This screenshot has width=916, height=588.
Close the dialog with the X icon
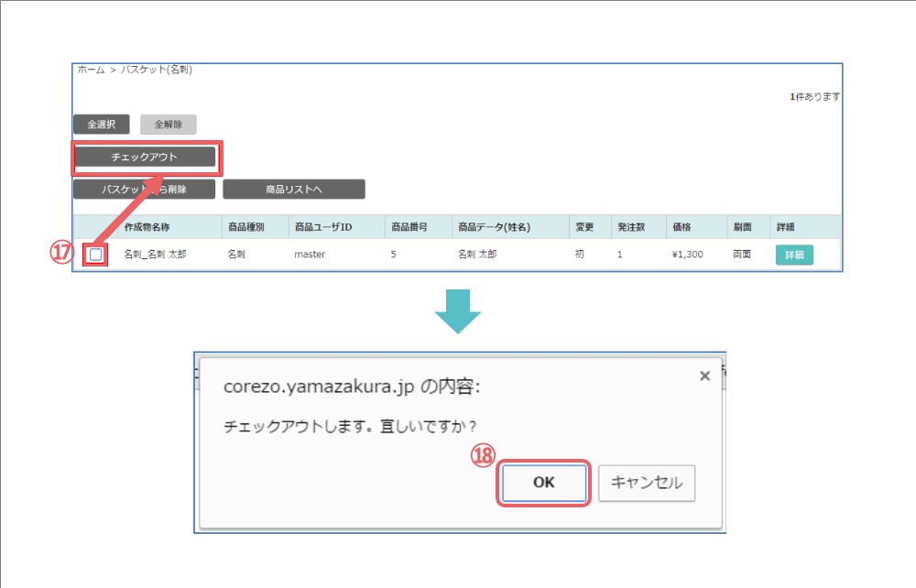705,376
